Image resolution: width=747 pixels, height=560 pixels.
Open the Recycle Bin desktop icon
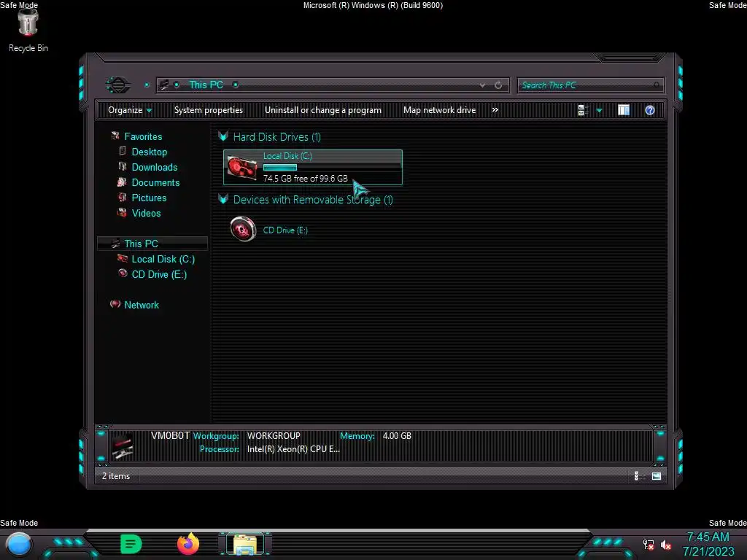tap(28, 30)
